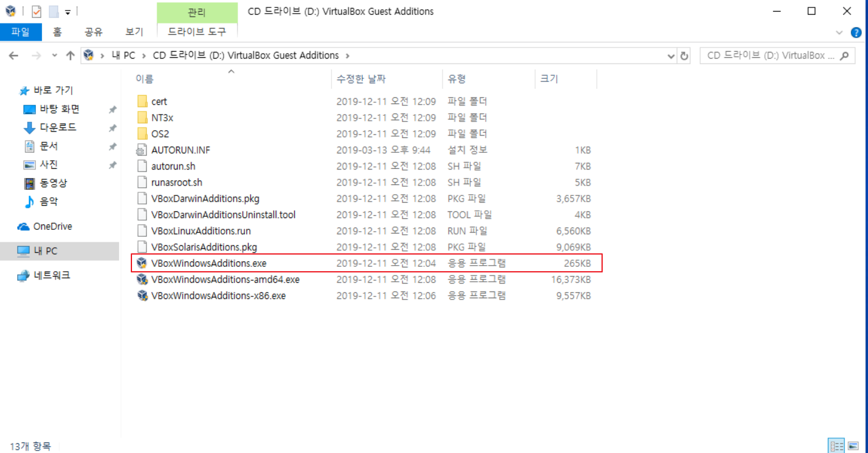868x453 pixels.
Task: Open 사진 in navigation pane
Action: (x=49, y=165)
